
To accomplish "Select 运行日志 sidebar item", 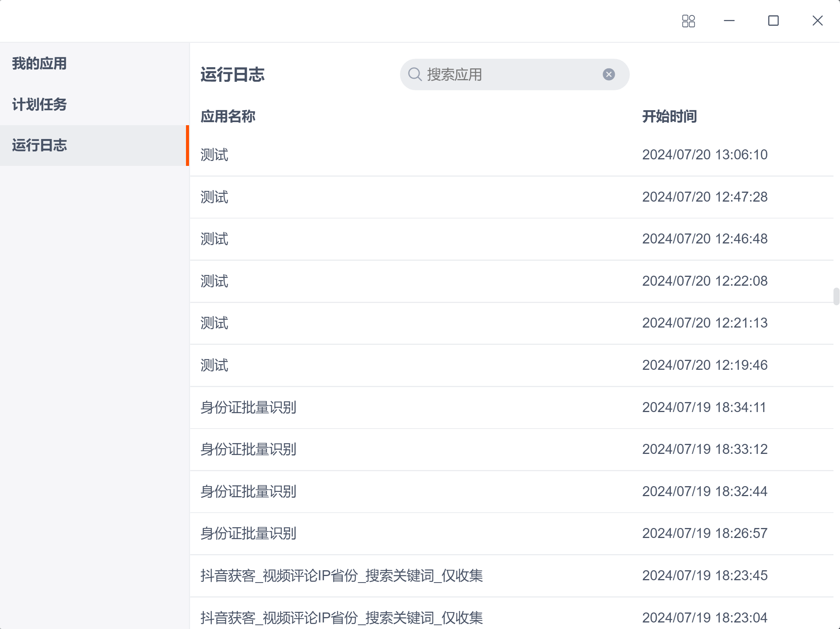I will point(39,146).
